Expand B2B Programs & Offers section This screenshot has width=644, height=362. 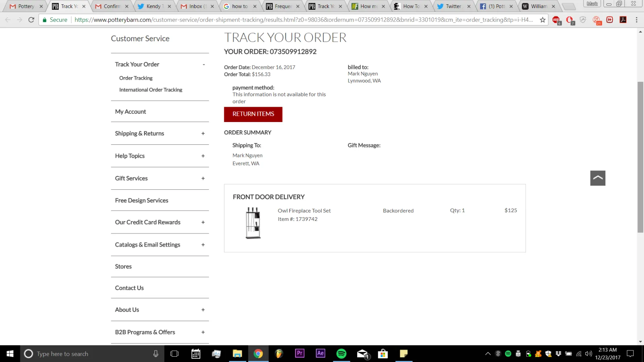203,332
